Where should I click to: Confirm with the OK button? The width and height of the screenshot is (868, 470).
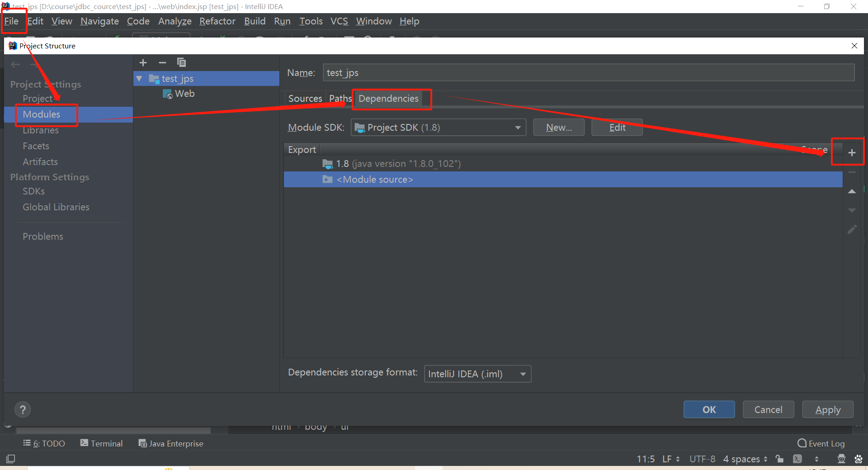pos(709,410)
